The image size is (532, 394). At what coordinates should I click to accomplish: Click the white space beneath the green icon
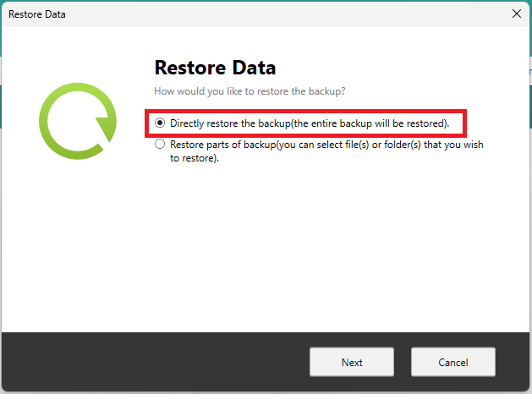(x=76, y=254)
